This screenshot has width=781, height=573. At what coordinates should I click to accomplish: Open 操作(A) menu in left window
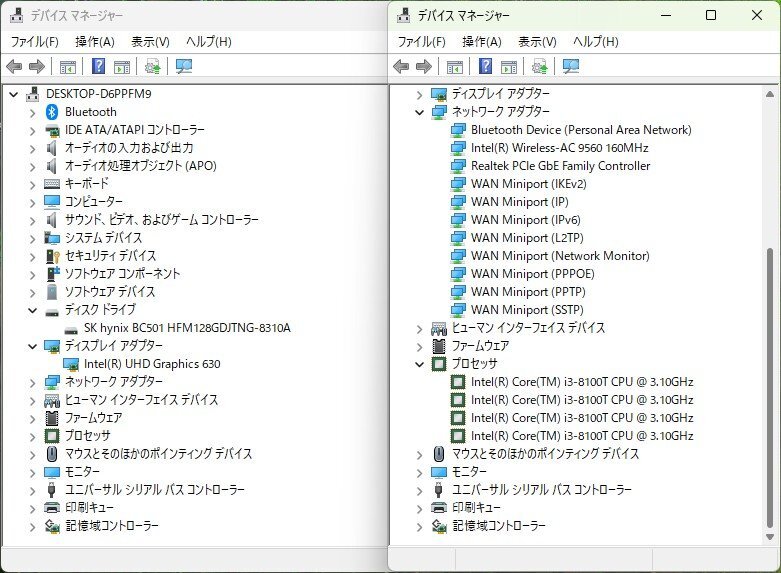pos(95,41)
